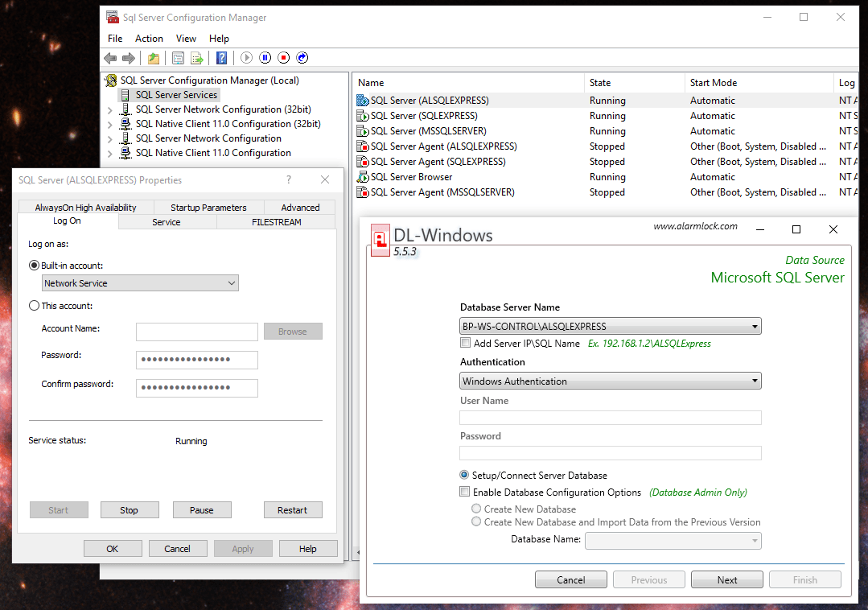The image size is (868, 610).
Task: Select the Create New Database radio
Action: click(476, 508)
